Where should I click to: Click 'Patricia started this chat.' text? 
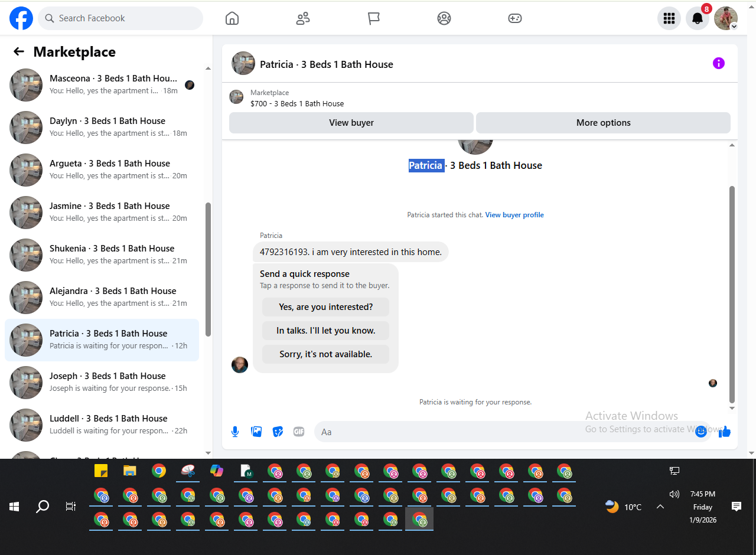pyautogui.click(x=445, y=215)
